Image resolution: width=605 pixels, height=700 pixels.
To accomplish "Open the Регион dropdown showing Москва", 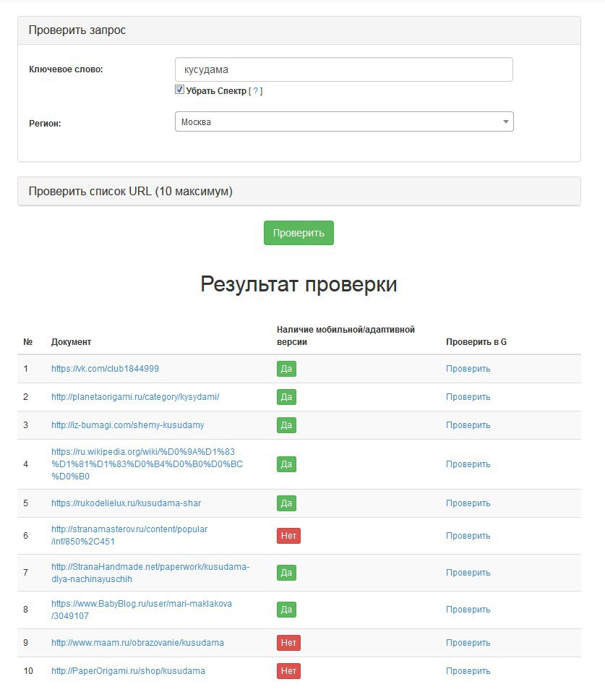I will tap(344, 122).
